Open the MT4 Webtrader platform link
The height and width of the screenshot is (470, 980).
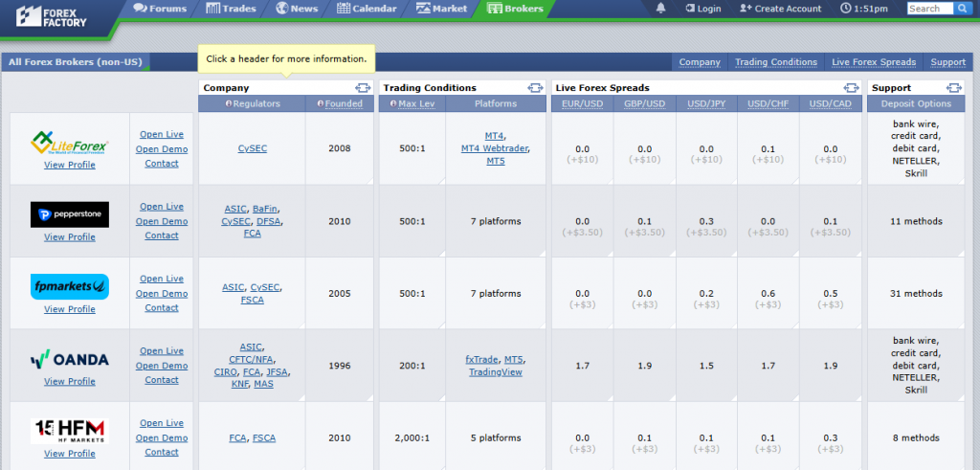coord(495,148)
